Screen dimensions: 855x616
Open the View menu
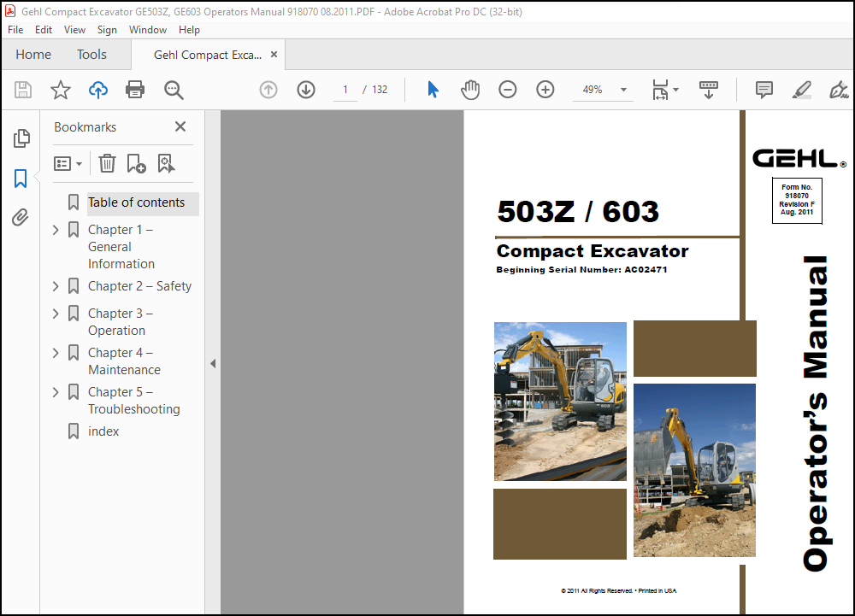coord(74,30)
